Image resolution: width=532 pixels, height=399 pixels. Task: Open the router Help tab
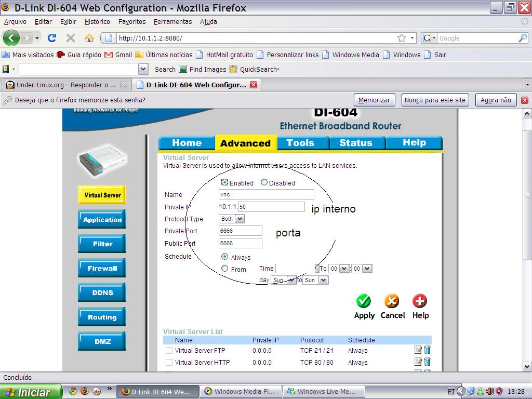414,143
